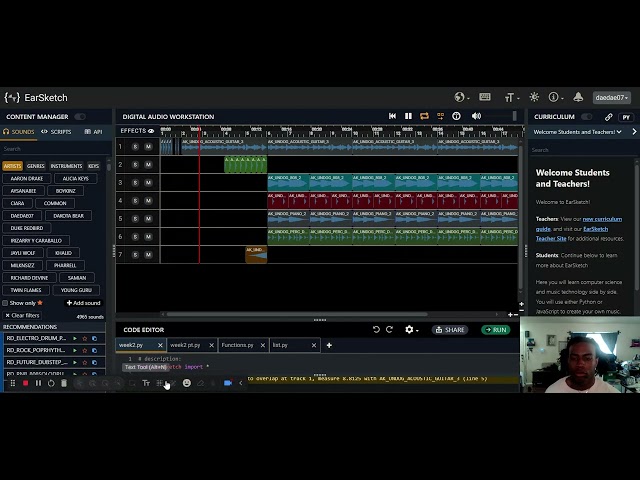Redo in the code editor
This screenshot has height=480, width=640.
click(x=389, y=330)
